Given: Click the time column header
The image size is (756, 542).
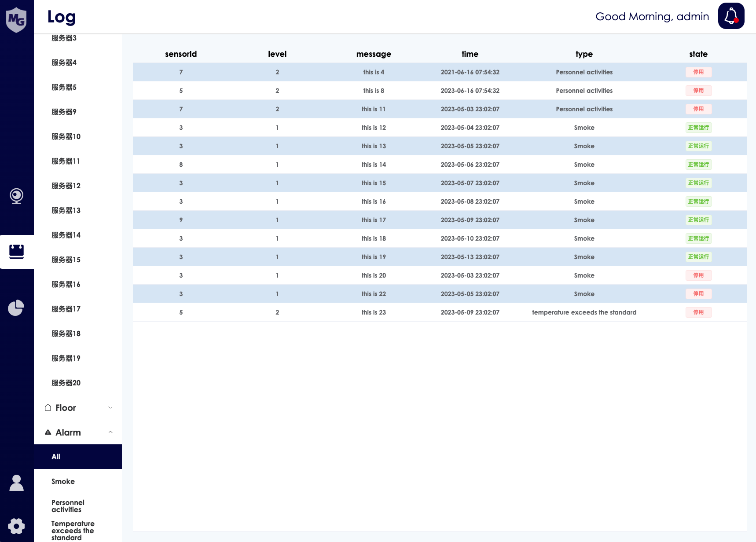Looking at the screenshot, I should tap(470, 54).
